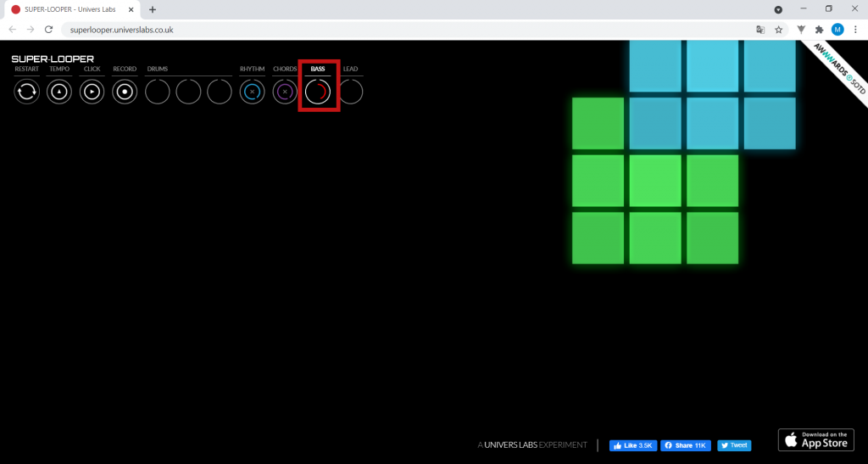Tap the bottom-left blue pad

[655, 124]
